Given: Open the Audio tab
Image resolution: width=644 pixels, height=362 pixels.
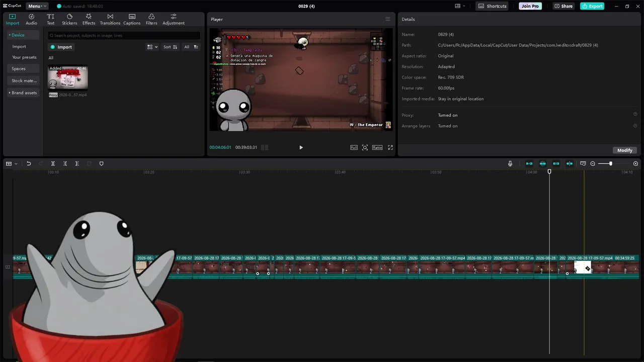Looking at the screenshot, I should tap(31, 19).
